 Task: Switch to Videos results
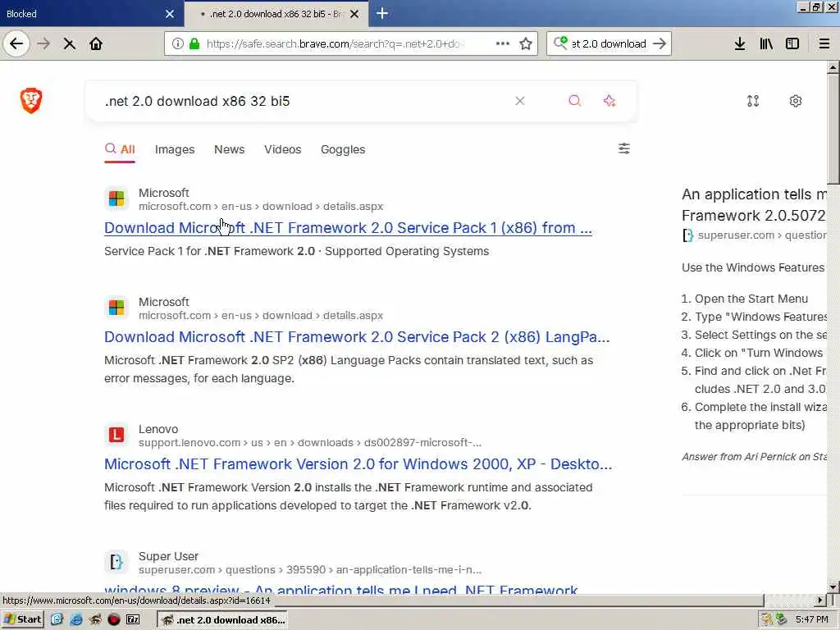tap(282, 149)
